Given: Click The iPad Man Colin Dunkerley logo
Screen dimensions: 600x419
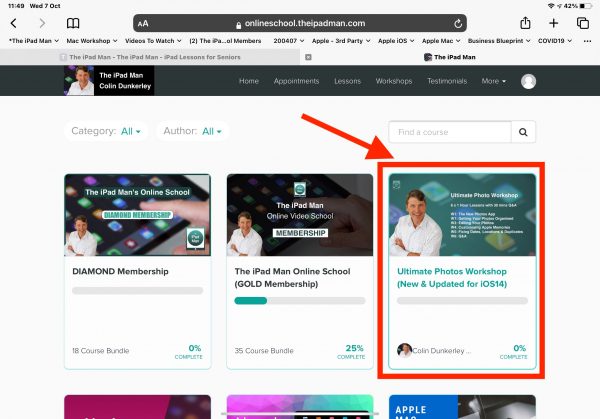Looking at the screenshot, I should pos(109,81).
